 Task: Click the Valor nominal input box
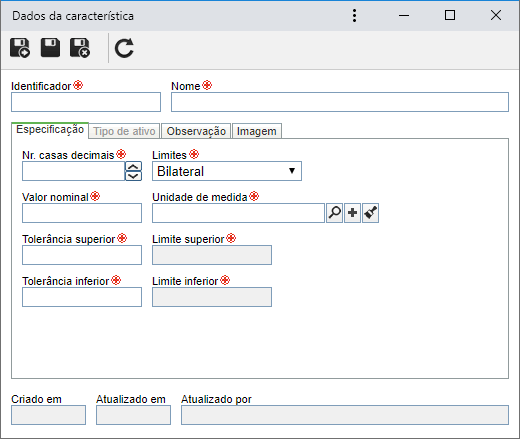pyautogui.click(x=82, y=213)
